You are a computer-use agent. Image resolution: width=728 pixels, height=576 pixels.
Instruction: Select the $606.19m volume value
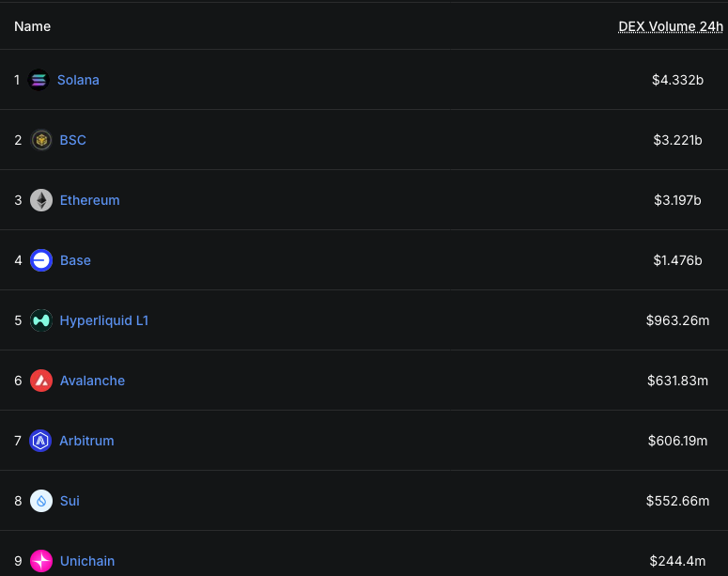pyautogui.click(x=677, y=441)
